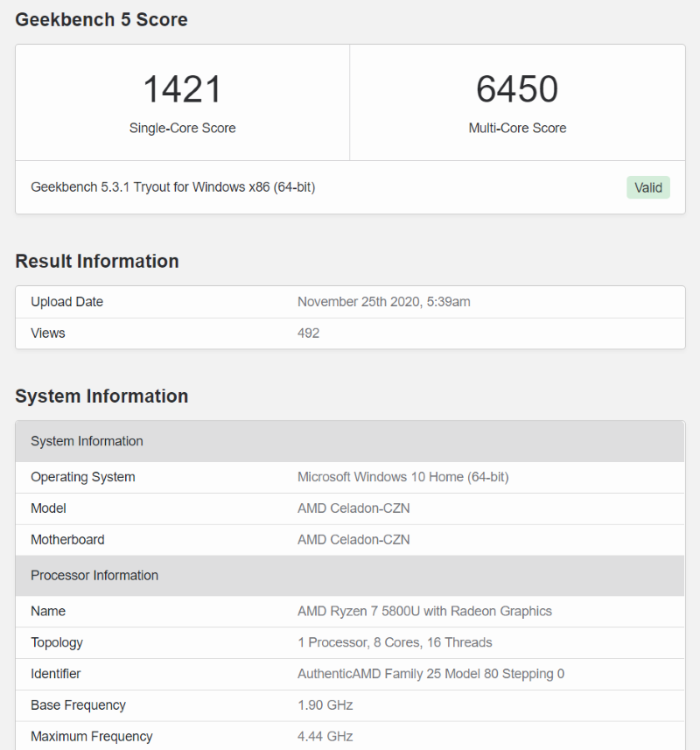Image resolution: width=700 pixels, height=750 pixels.
Task: Select the 4.44 GHz maximum frequency value
Action: point(325,736)
